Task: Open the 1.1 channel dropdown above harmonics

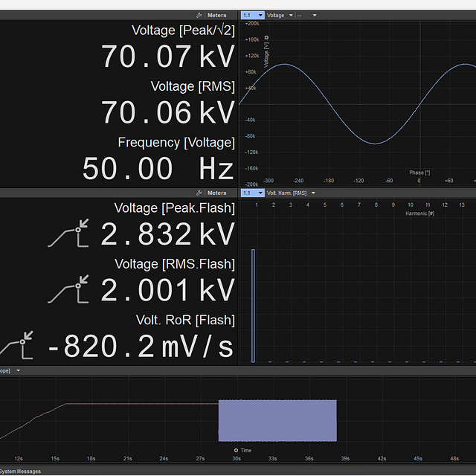Action: (x=251, y=193)
